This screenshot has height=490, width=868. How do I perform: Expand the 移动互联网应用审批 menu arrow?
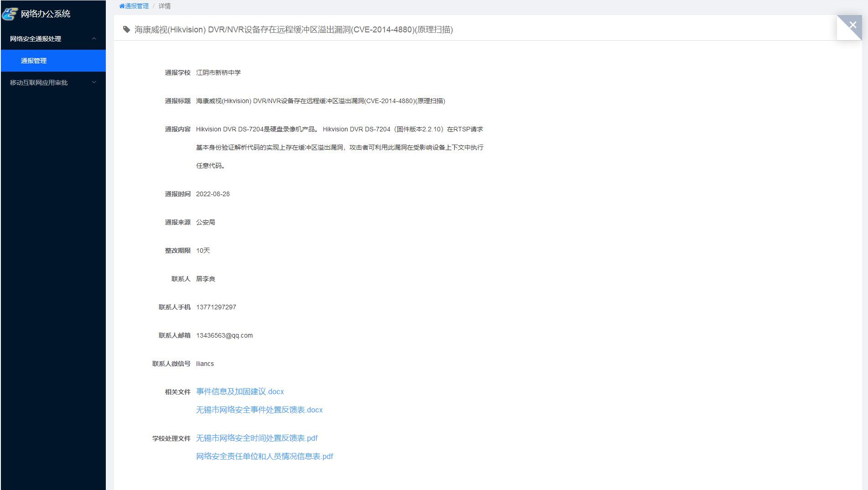[94, 83]
